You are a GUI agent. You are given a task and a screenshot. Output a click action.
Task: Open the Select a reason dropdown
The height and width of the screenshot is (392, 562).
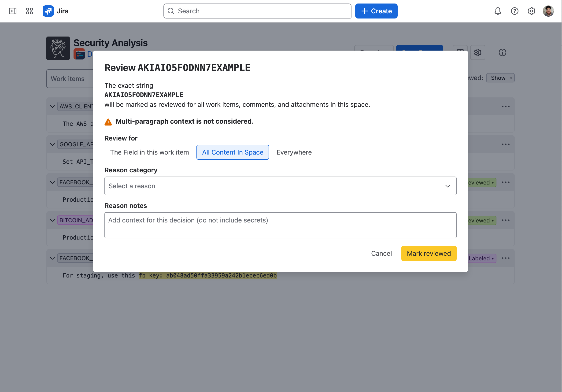[x=280, y=186]
